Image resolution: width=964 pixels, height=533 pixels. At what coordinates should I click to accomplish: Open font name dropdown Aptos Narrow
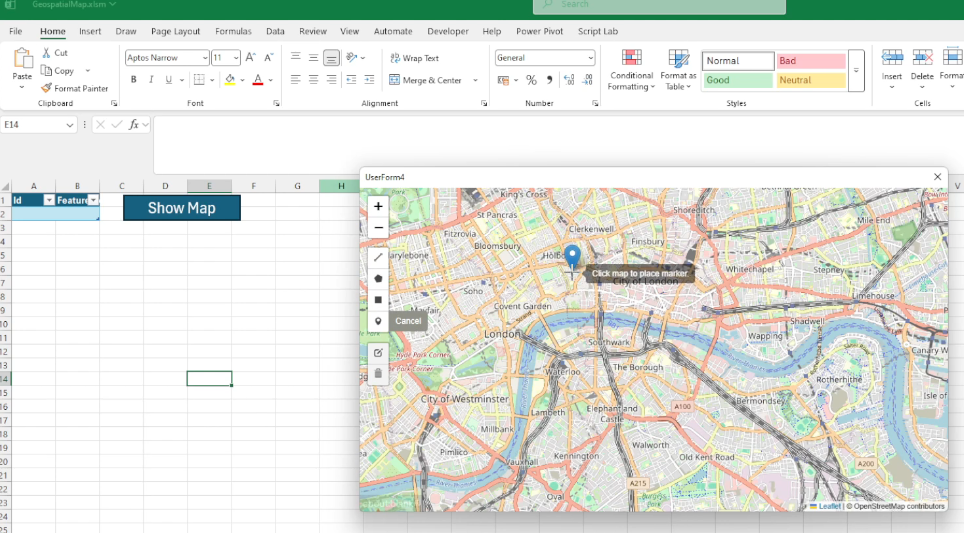(x=205, y=58)
